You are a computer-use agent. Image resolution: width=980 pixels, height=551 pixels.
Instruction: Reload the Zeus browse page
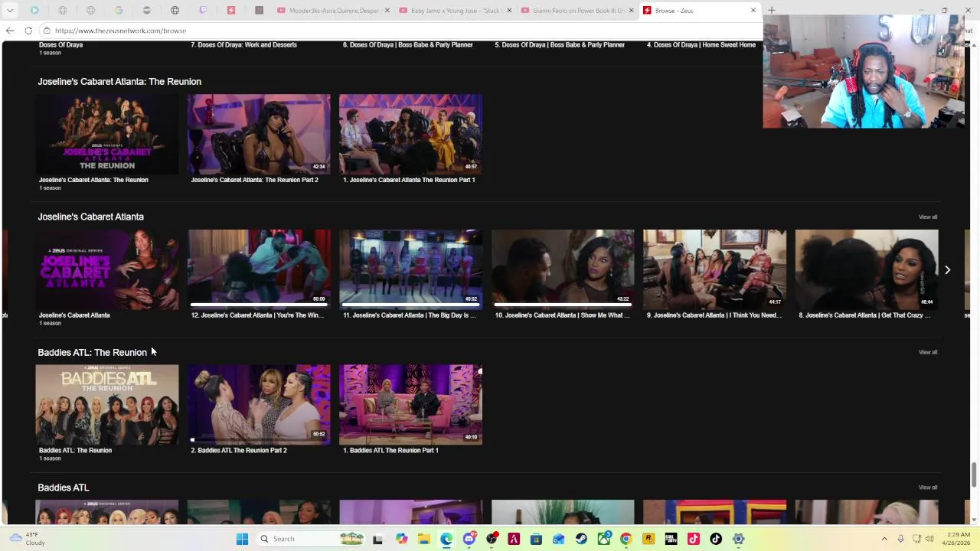pyautogui.click(x=28, y=31)
